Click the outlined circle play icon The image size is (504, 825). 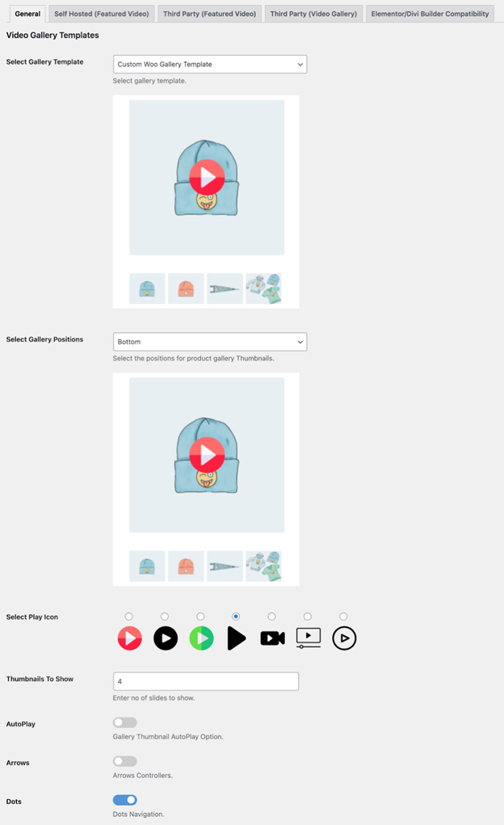tap(344, 638)
